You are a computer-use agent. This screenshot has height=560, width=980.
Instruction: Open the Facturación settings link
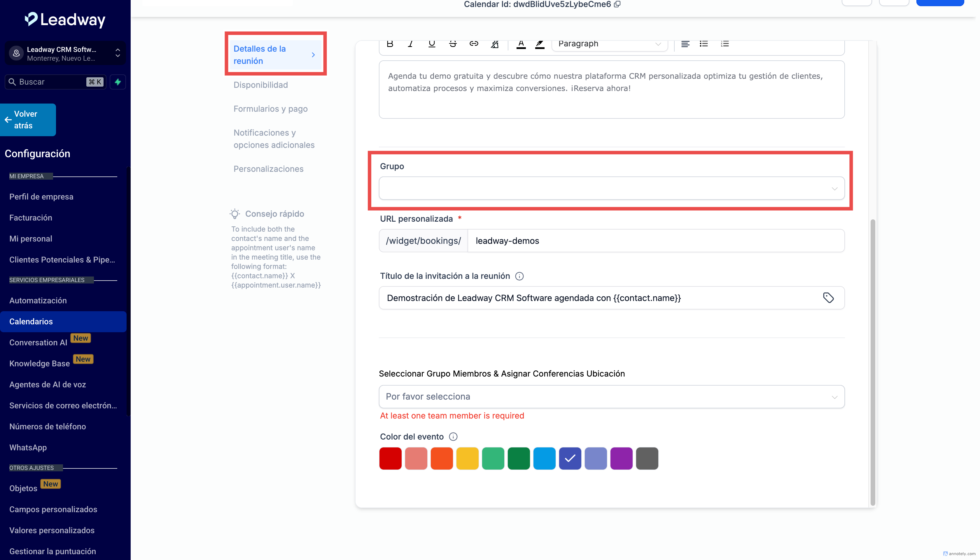click(x=31, y=218)
